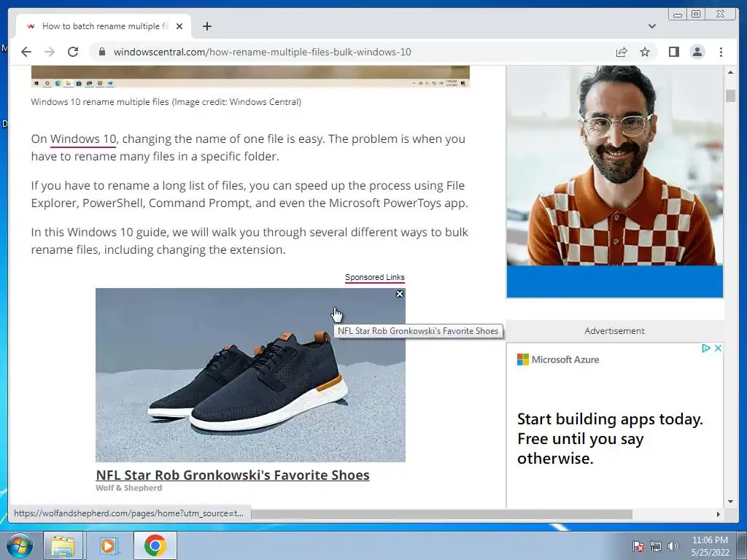Screen dimensions: 747x560
Task: Open 'Start building apps today' ad text
Action: (611, 438)
